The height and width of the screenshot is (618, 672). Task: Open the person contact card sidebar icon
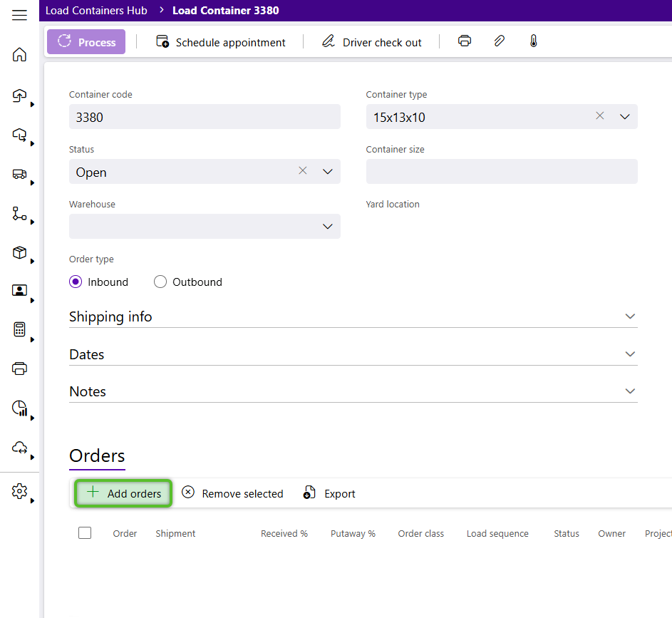[19, 291]
